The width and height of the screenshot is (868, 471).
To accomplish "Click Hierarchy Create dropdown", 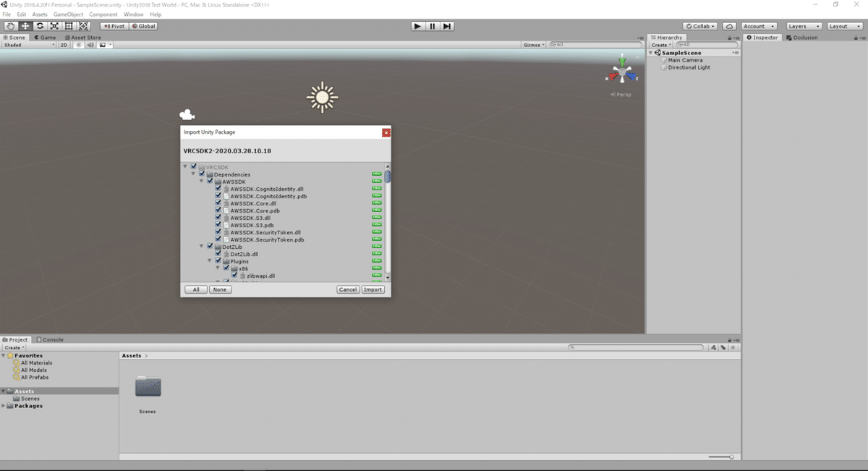I will [660, 45].
